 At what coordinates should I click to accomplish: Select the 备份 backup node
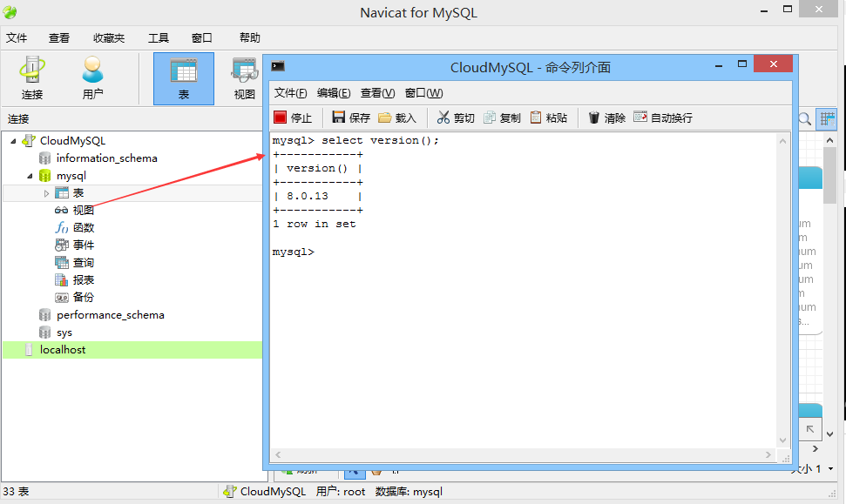point(84,297)
